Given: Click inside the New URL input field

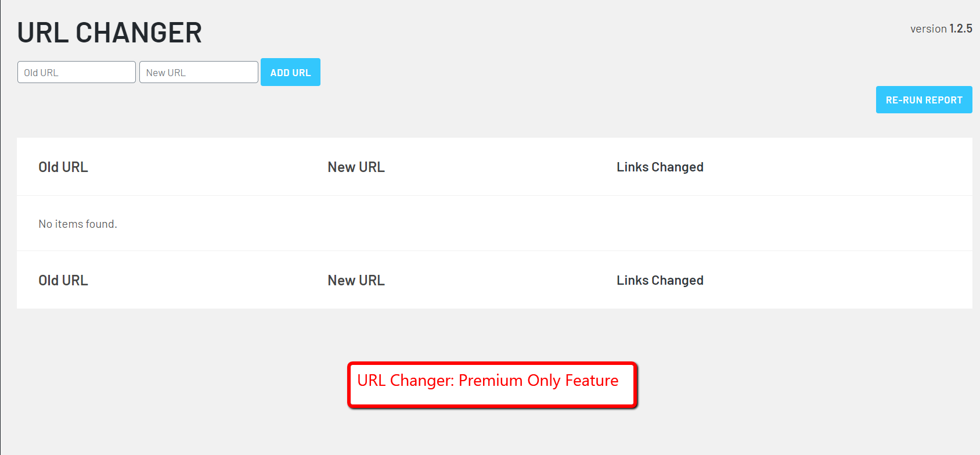Looking at the screenshot, I should pyautogui.click(x=199, y=72).
